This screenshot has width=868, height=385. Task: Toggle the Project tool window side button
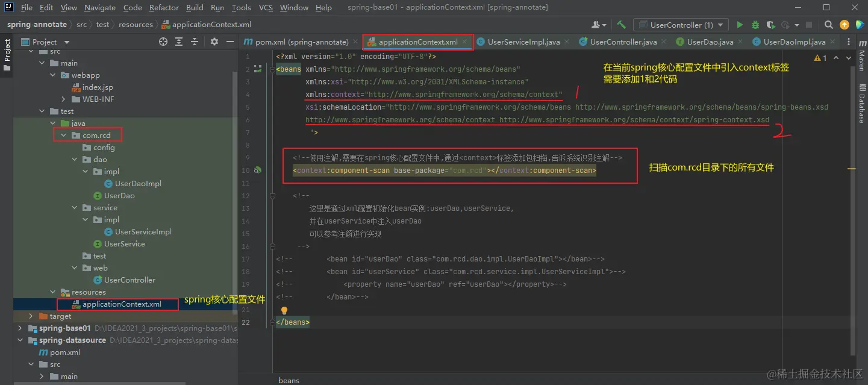(7, 54)
